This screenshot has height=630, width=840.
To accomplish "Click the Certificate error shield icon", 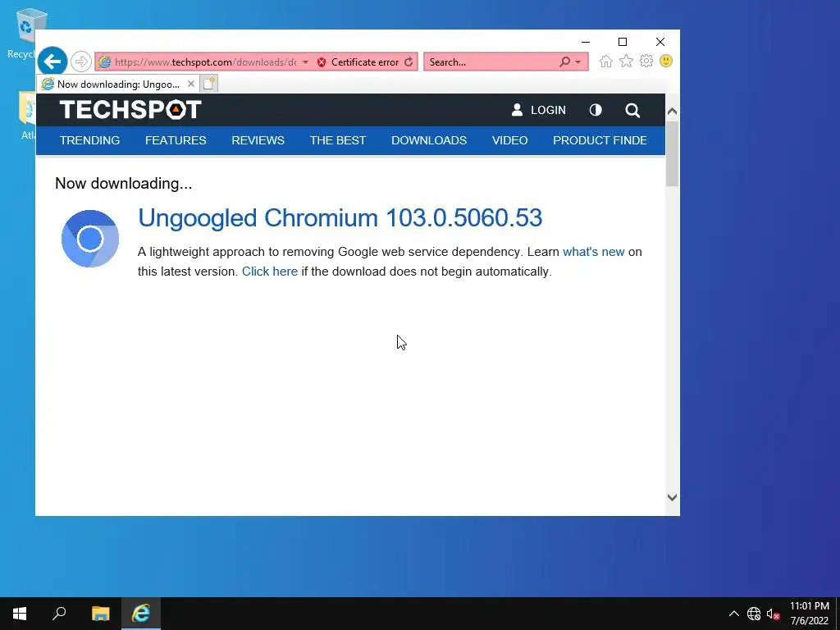I will (322, 62).
